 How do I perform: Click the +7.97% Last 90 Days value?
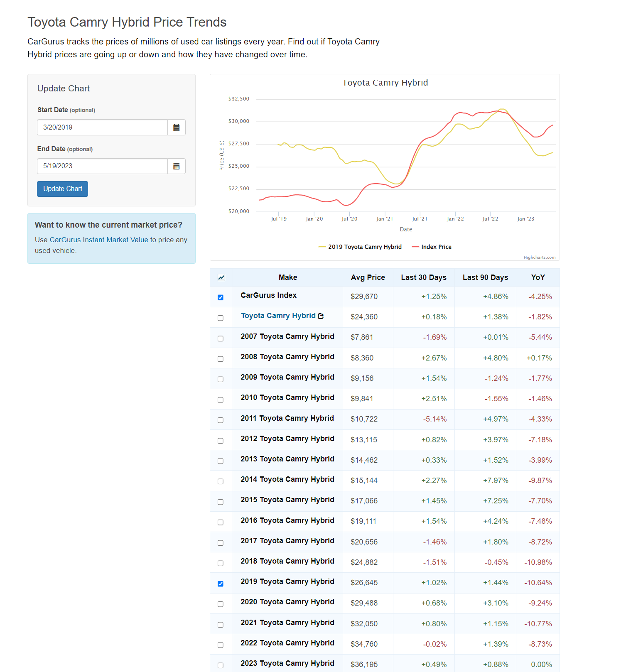(496, 481)
